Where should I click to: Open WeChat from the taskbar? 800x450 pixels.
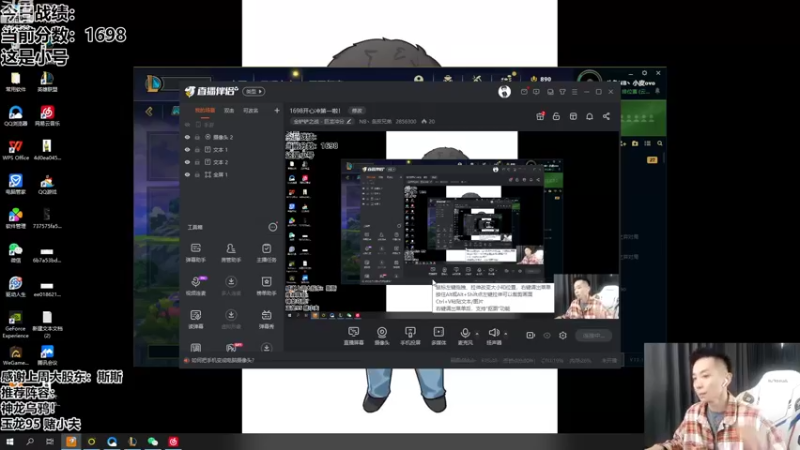pyautogui.click(x=153, y=441)
